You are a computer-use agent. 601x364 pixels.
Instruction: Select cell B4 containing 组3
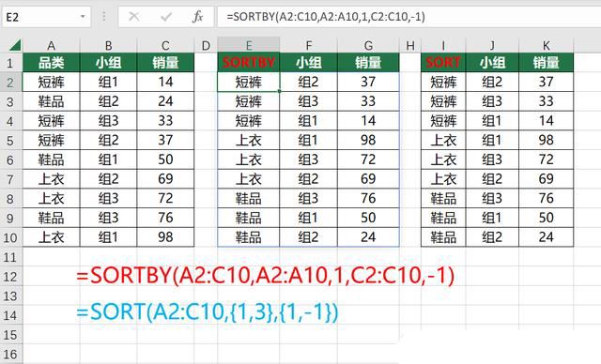(x=109, y=121)
